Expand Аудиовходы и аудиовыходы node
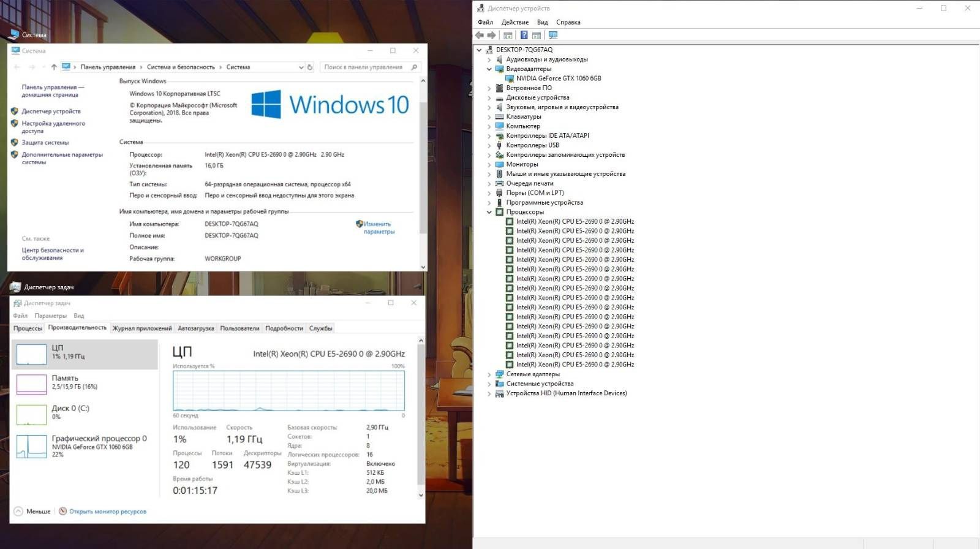Viewport: 980px width, 549px height. [489, 60]
